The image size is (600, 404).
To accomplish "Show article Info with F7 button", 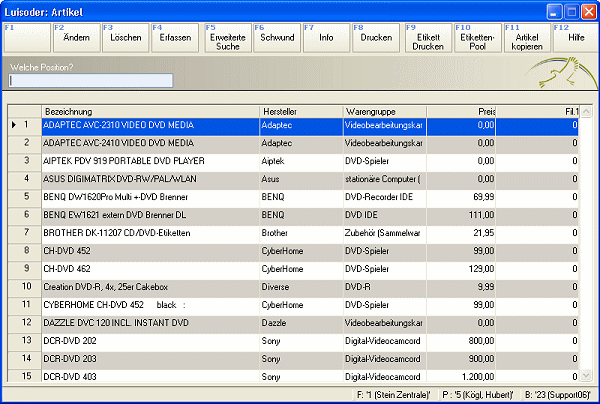I will click(325, 39).
